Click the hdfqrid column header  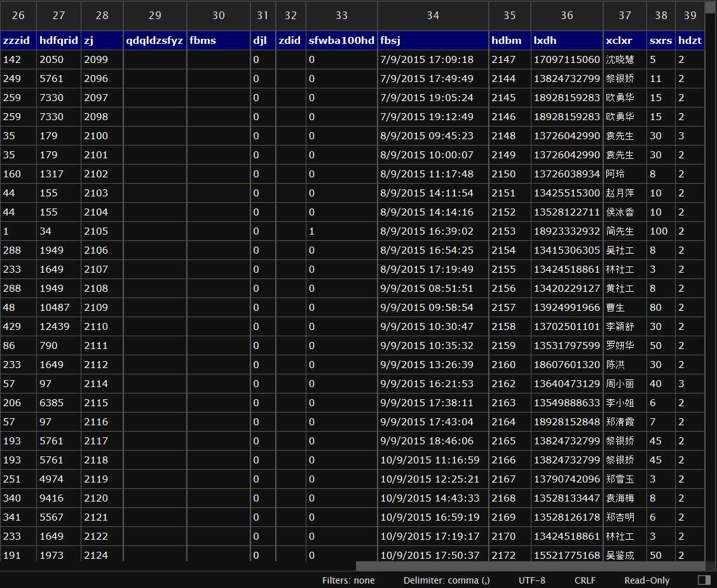(x=58, y=40)
